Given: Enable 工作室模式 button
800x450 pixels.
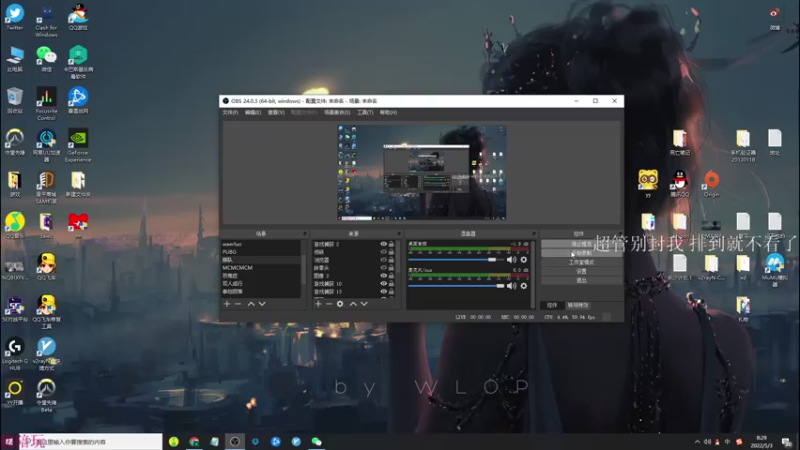Looking at the screenshot, I should click(x=581, y=262).
